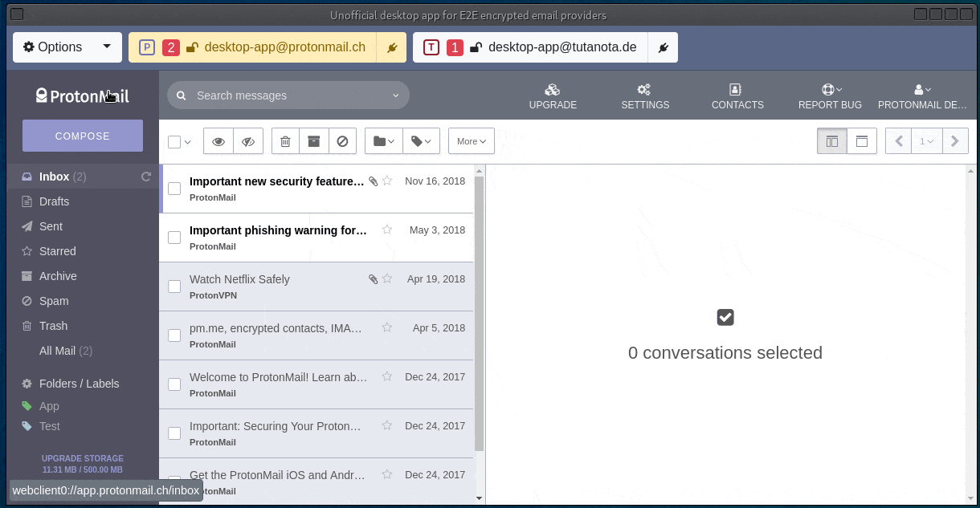Click the attachment paperclip on Watch Netflix Safely

373,279
